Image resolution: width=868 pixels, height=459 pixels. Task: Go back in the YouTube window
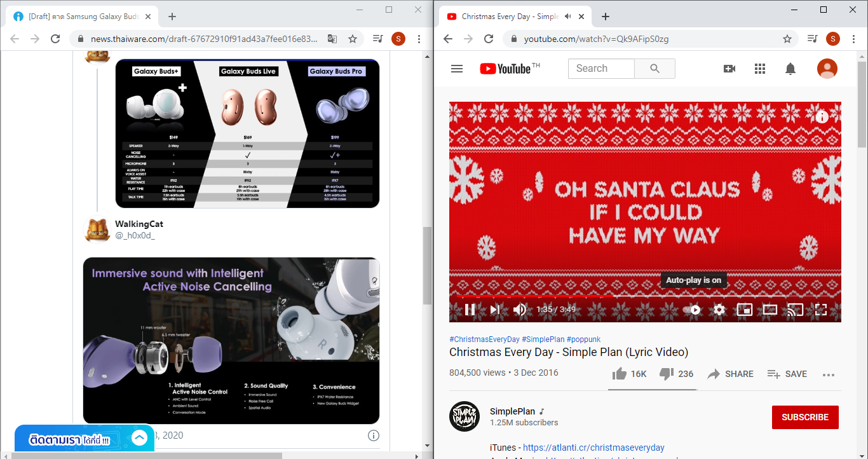click(x=447, y=39)
